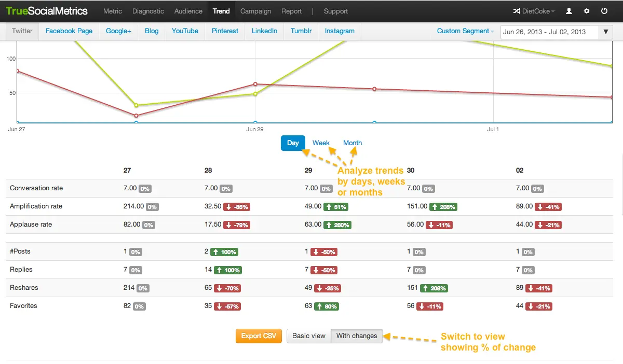The width and height of the screenshot is (623, 364).
Task: Open settings via the gear icon
Action: 587,11
